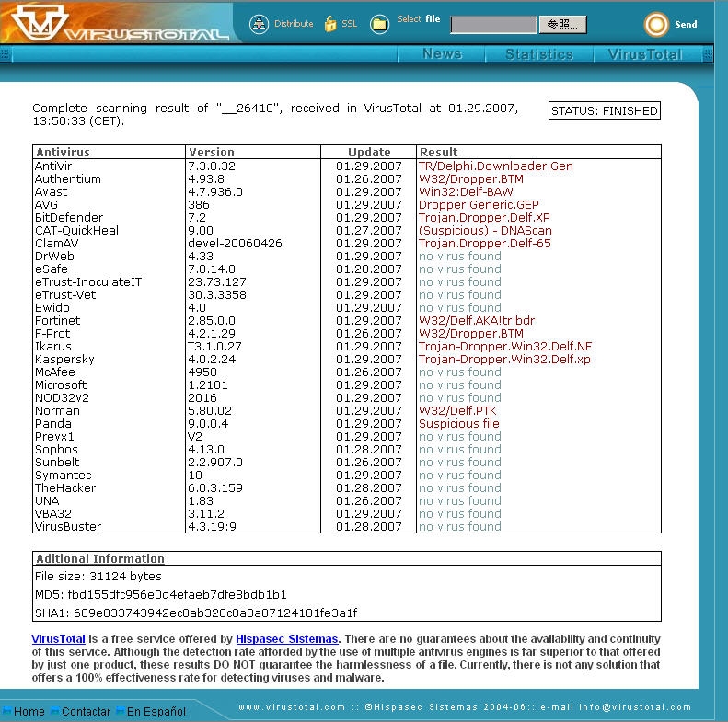Select result W32/Delf.AKA!tr.bdr
This screenshot has width=728, height=722.
(477, 321)
